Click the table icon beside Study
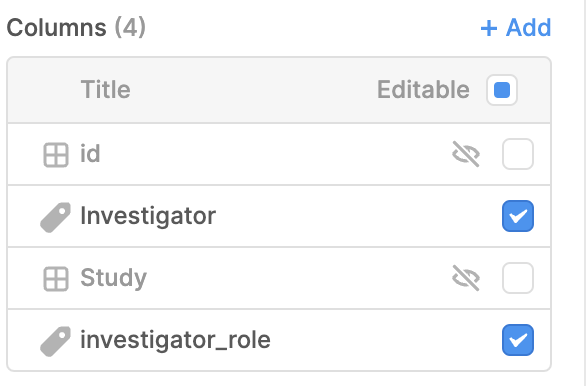 [x=56, y=278]
